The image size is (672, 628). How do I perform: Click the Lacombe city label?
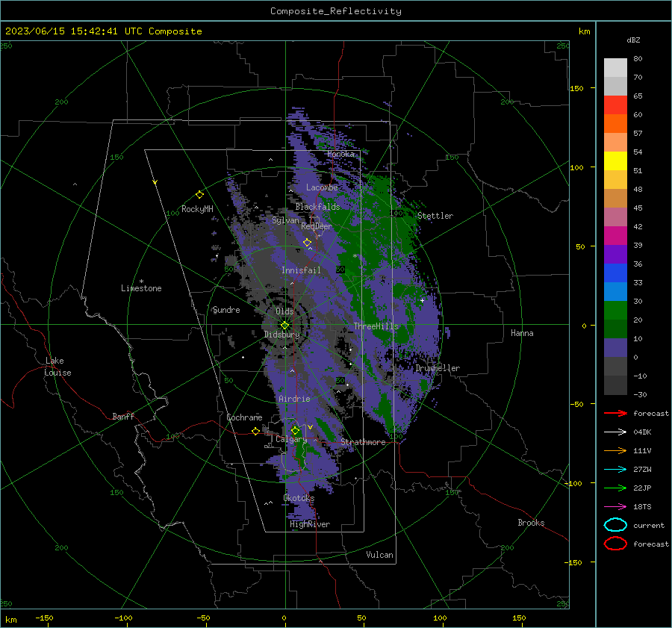point(322,187)
